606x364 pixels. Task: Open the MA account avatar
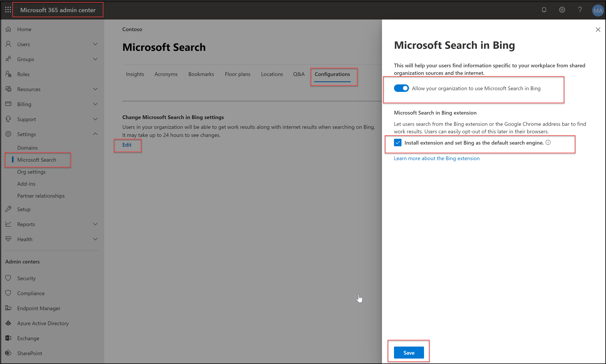598,10
